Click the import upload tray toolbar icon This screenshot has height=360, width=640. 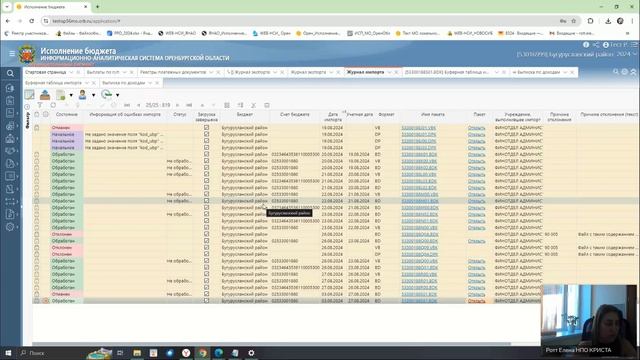point(45,95)
